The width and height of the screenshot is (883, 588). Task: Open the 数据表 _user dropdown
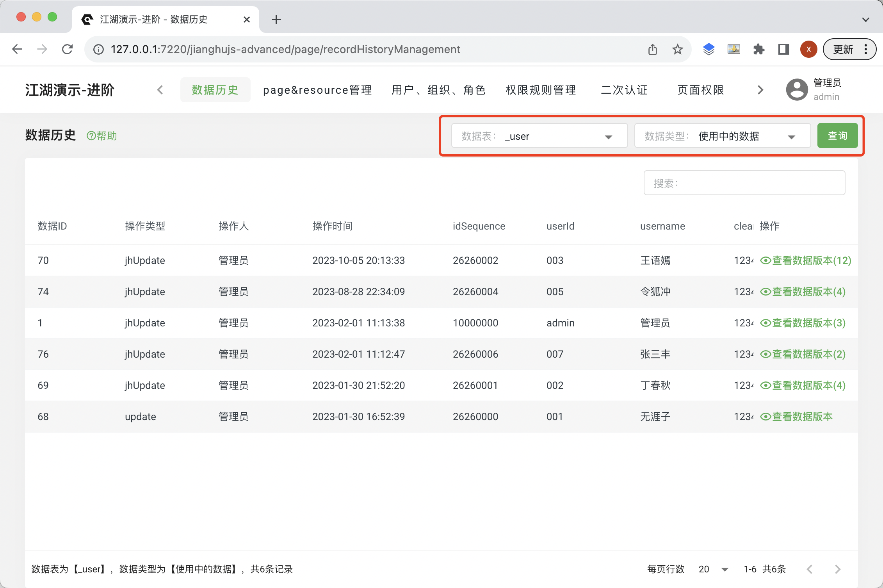[x=539, y=136]
